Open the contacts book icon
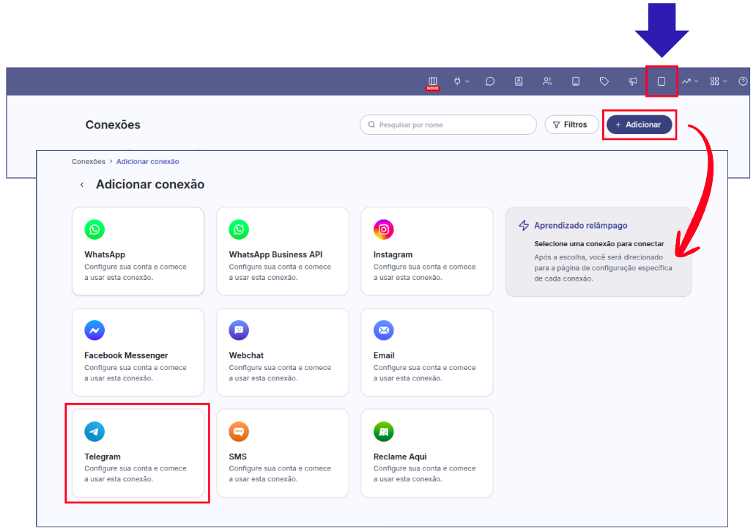This screenshot has width=756, height=532. [519, 81]
